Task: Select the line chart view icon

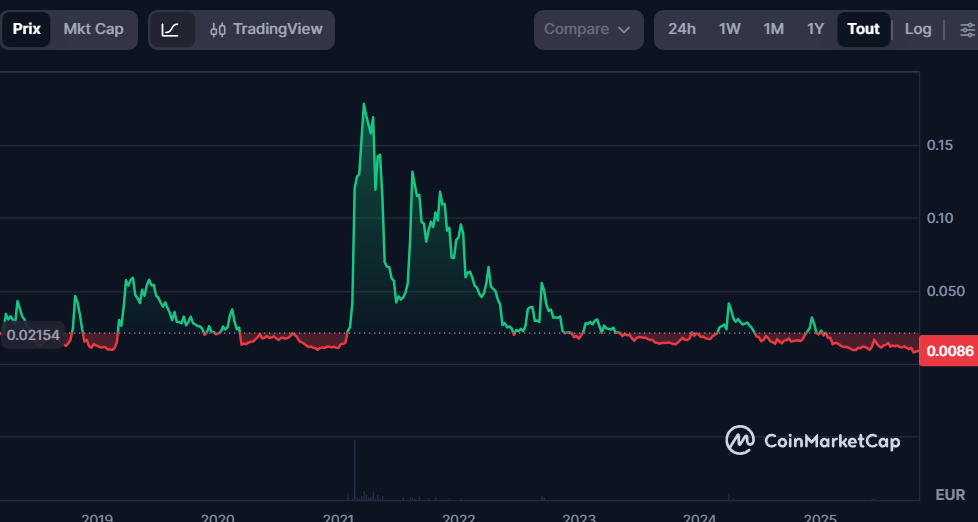Action: [x=170, y=30]
